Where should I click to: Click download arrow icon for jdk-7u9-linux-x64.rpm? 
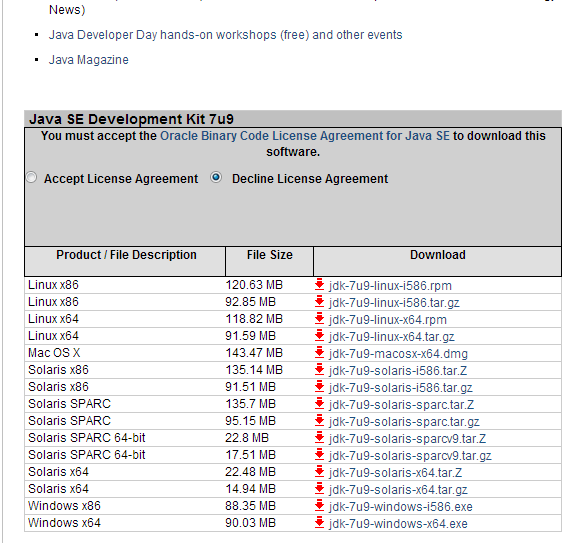click(x=319, y=319)
